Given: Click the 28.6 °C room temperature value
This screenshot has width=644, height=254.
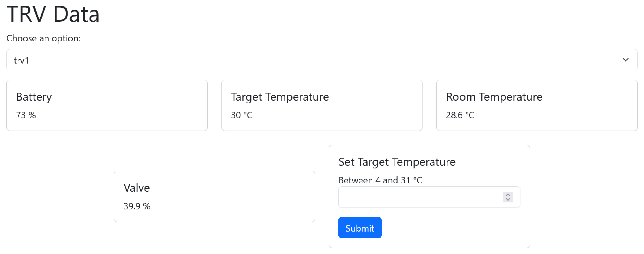Looking at the screenshot, I should (460, 115).
